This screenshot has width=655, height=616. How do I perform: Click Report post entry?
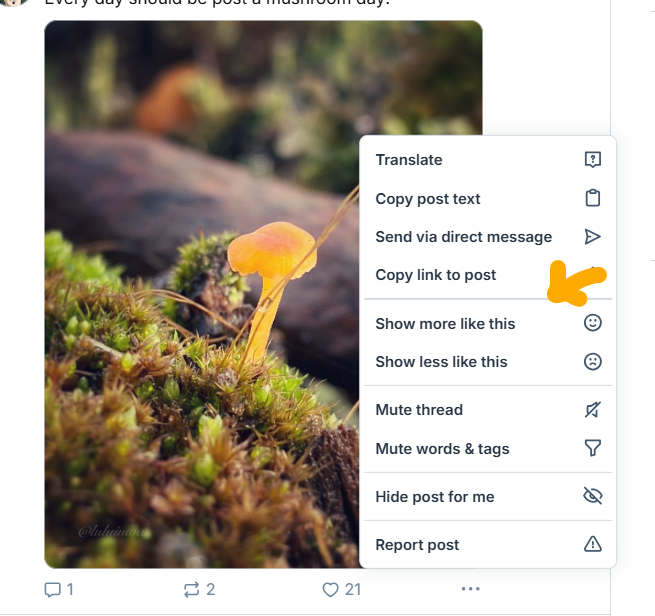417,545
